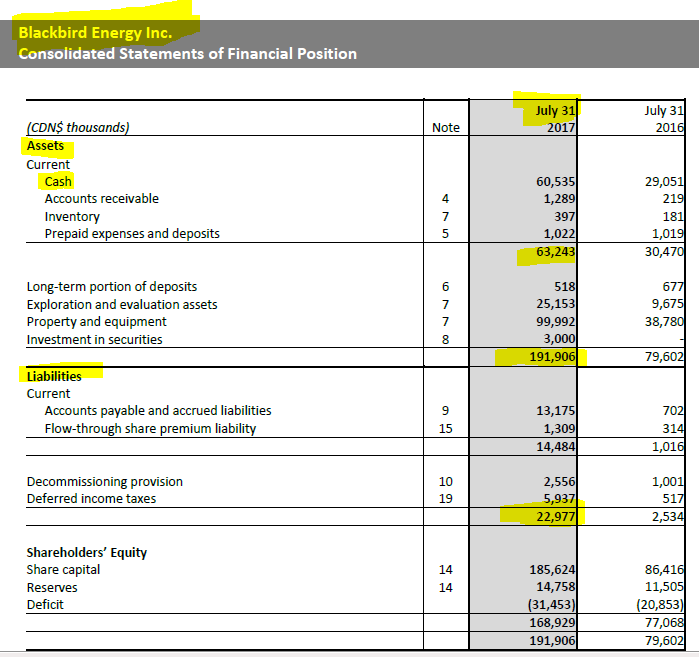Click the highlighted Liabilities heading
Screen dimensions: 699x657
pos(54,377)
